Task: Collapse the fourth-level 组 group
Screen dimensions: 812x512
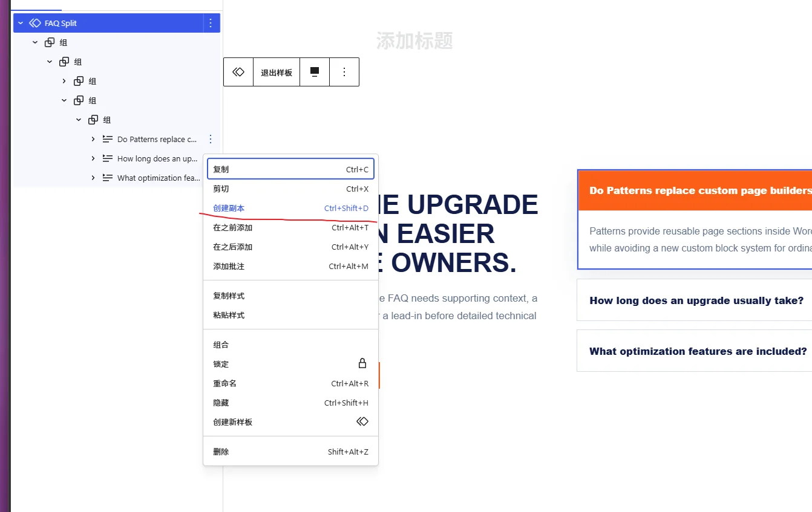Action: click(64, 100)
